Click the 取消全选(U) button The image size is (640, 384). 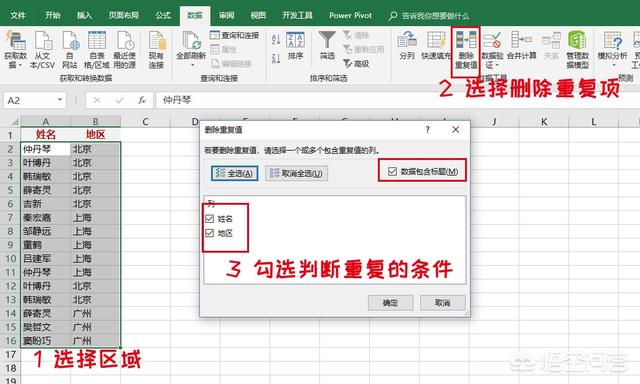click(x=296, y=173)
